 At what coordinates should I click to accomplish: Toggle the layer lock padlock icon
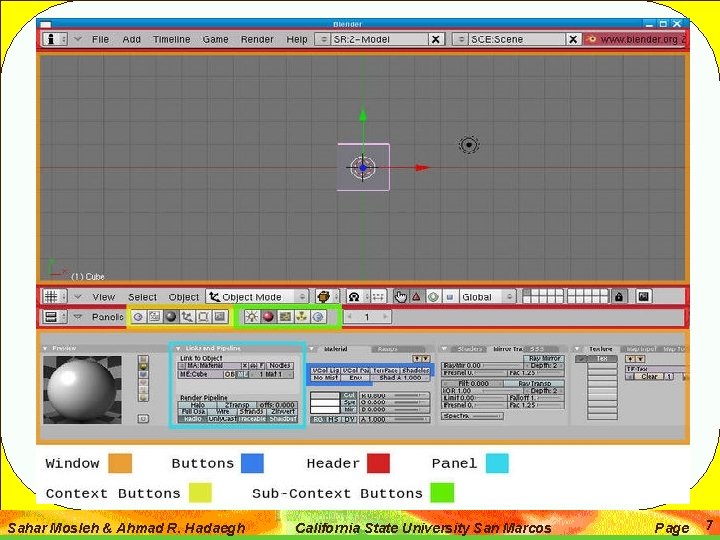coord(619,297)
